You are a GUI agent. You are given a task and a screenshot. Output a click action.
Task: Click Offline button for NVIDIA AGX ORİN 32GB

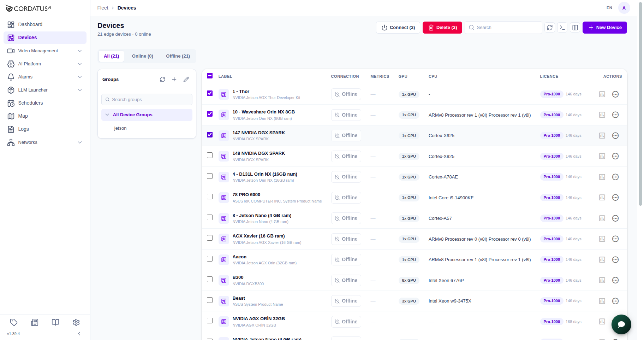(346, 322)
